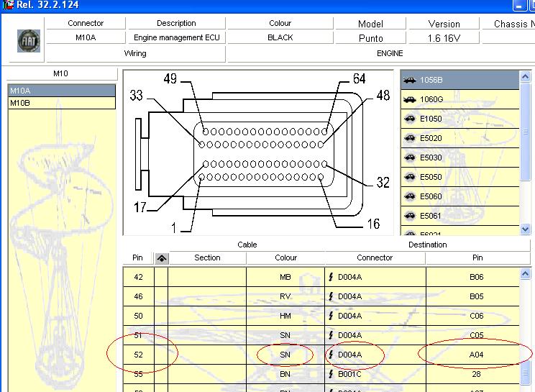Click the car icon beside E1050

coord(409,119)
